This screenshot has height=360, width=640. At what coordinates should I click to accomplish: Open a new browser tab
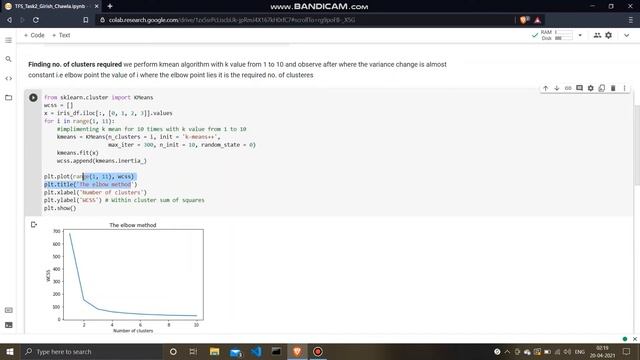(x=110, y=6)
